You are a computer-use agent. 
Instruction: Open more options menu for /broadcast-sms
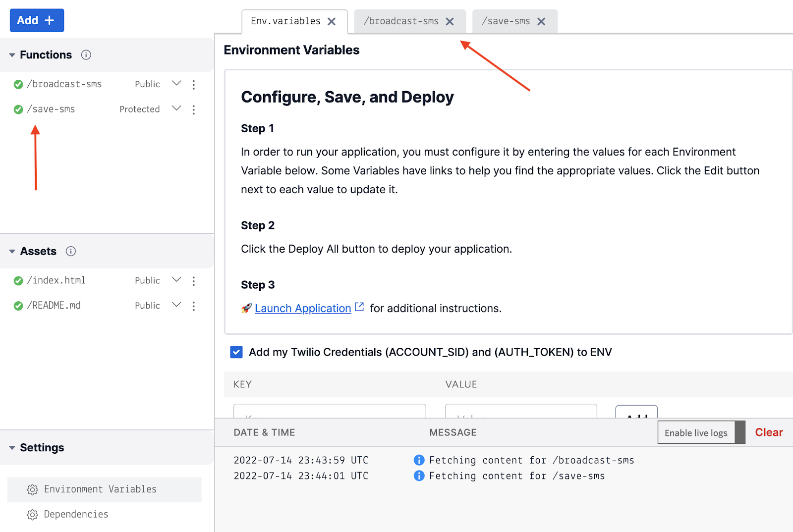point(194,85)
